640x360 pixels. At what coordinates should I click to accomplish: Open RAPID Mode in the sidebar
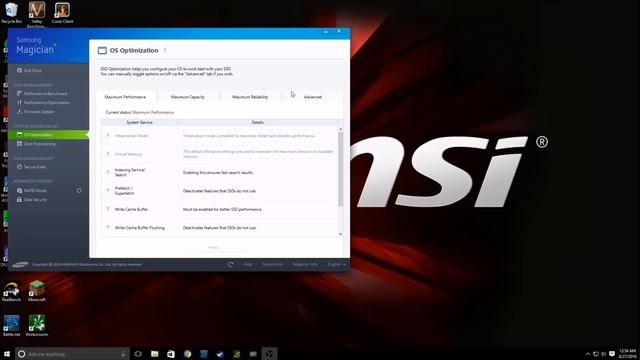coord(32,191)
